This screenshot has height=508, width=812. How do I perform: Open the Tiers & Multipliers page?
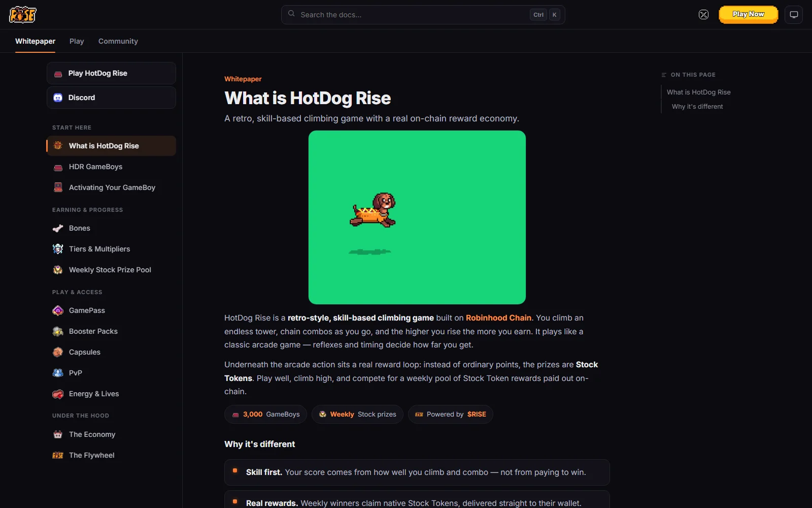pyautogui.click(x=111, y=249)
